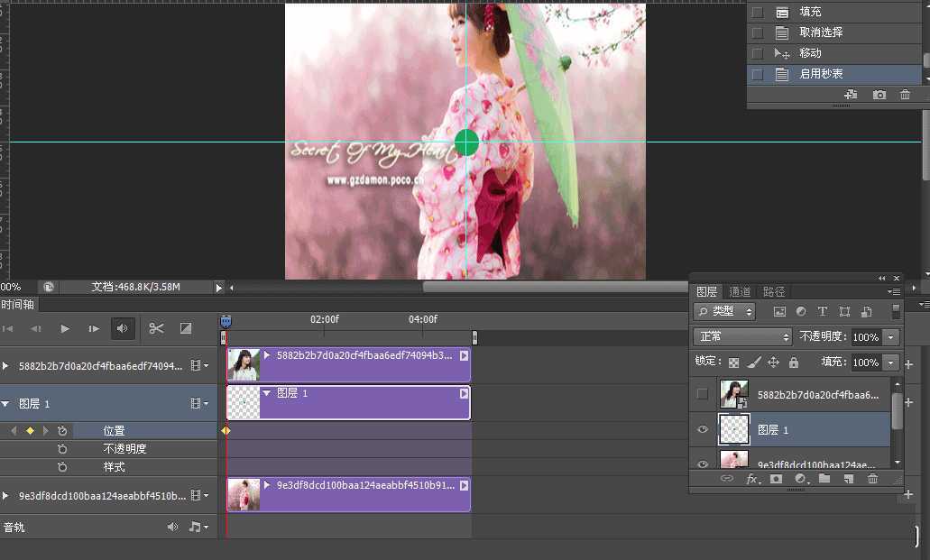Viewport: 930px width, 560px height.
Task: Play the timeline animation
Action: (x=65, y=328)
